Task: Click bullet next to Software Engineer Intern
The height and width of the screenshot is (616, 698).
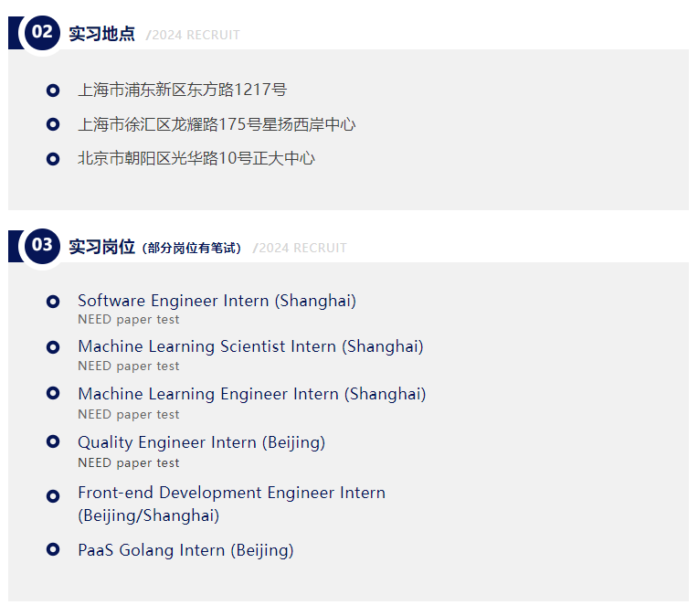Action: point(53,302)
